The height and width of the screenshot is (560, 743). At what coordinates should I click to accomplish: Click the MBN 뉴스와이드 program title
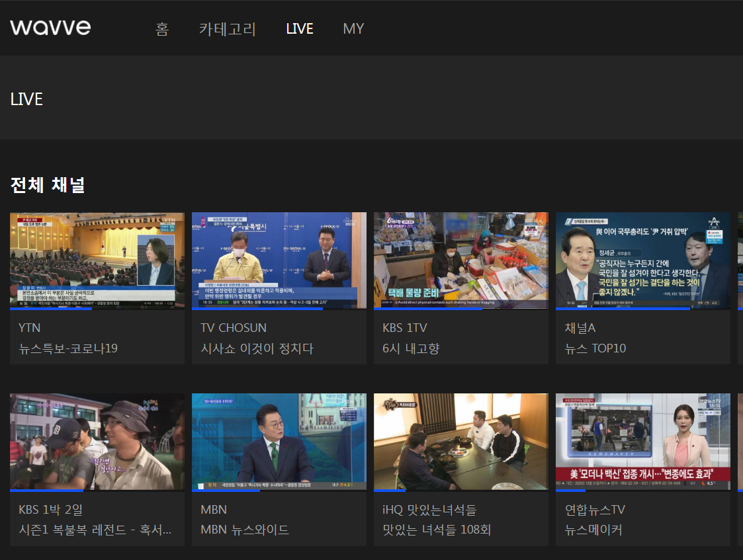click(x=245, y=530)
